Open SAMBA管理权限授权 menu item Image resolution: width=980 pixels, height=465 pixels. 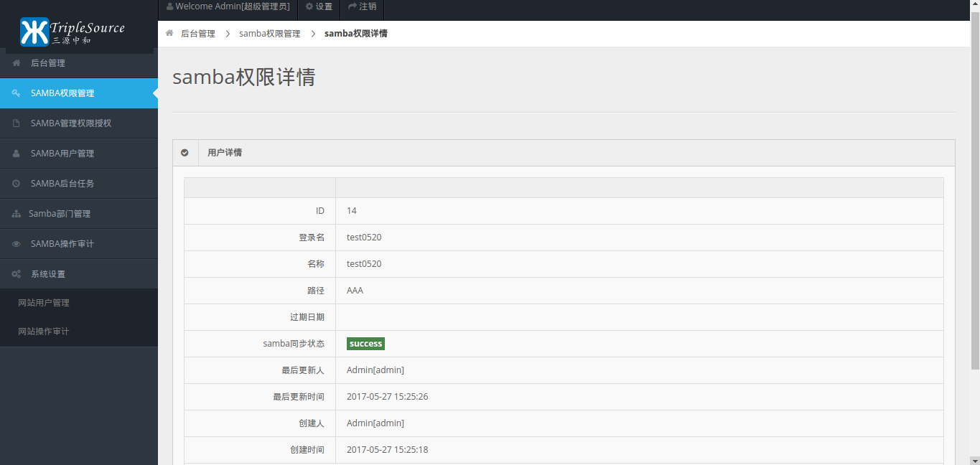79,123
